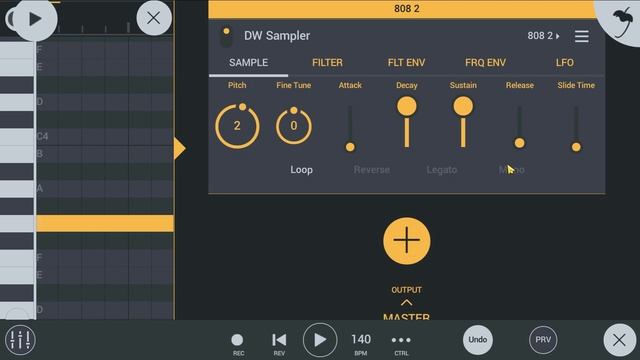Click the C4 piano key

[17, 137]
